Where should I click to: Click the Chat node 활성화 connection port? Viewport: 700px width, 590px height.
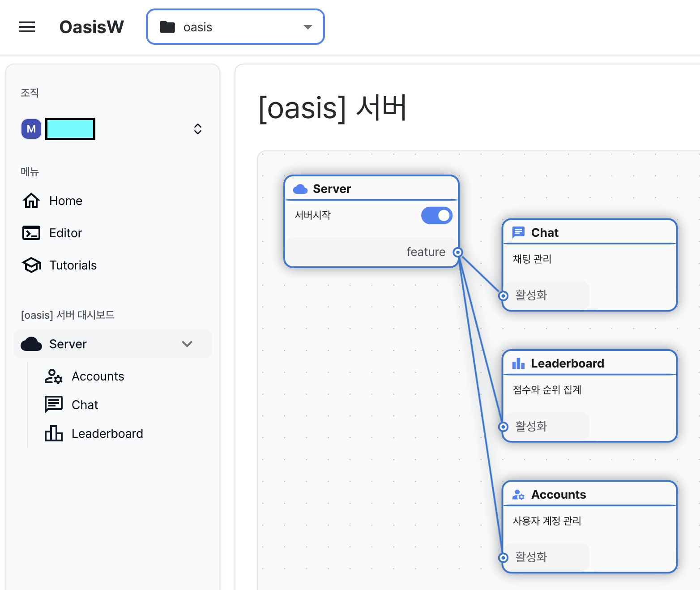[504, 295]
